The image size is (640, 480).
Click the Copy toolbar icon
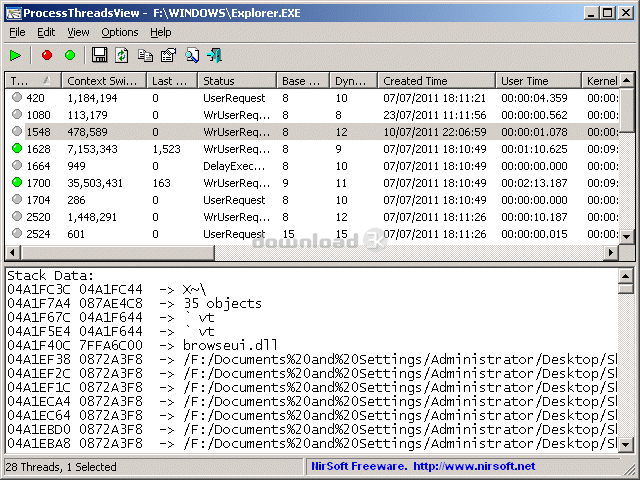click(x=145, y=55)
